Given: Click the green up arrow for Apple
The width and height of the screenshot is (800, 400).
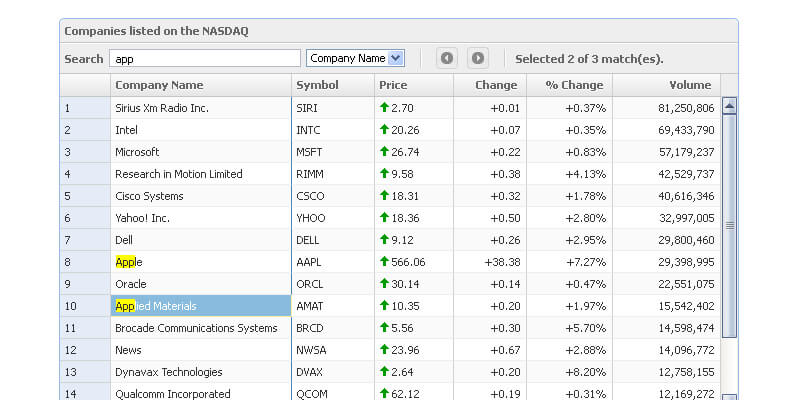Looking at the screenshot, I should pos(384,262).
